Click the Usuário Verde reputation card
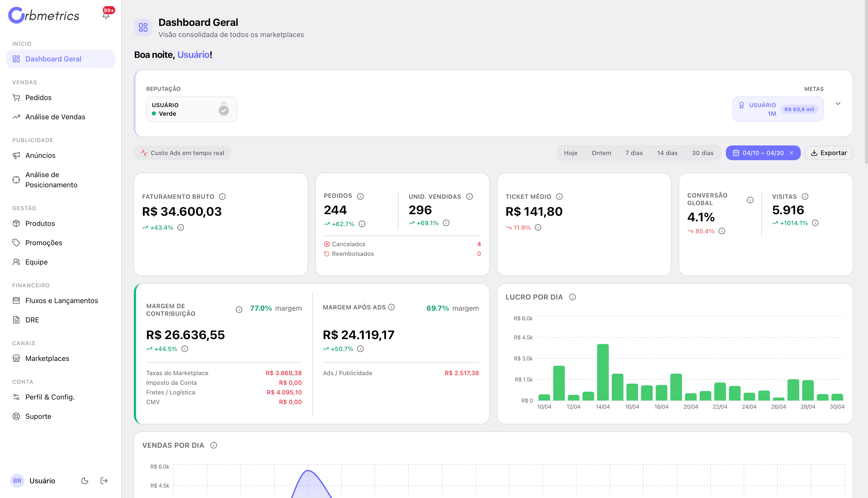This screenshot has width=868, height=498. 192,109
